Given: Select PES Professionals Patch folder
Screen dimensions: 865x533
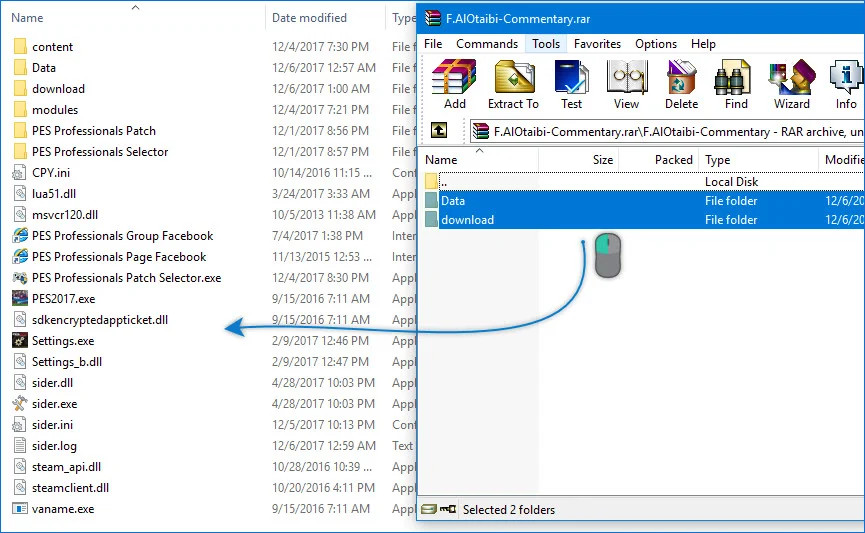Looking at the screenshot, I should click(94, 130).
